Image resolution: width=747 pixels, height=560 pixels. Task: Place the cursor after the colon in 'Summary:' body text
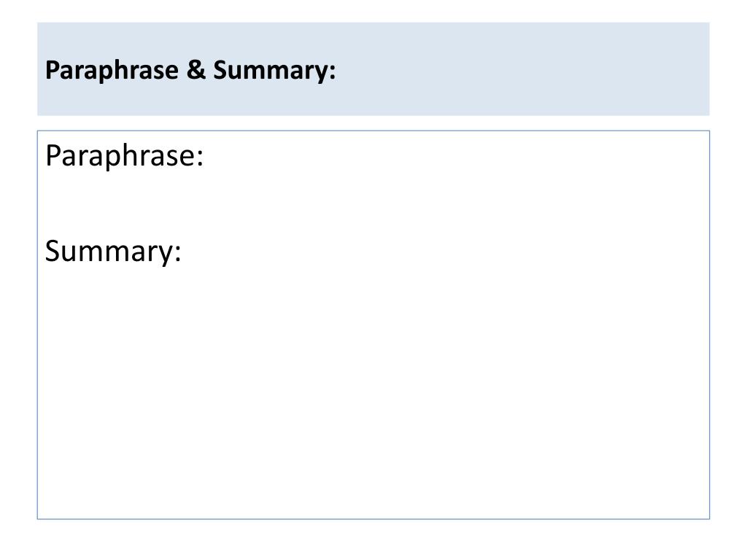(x=182, y=251)
